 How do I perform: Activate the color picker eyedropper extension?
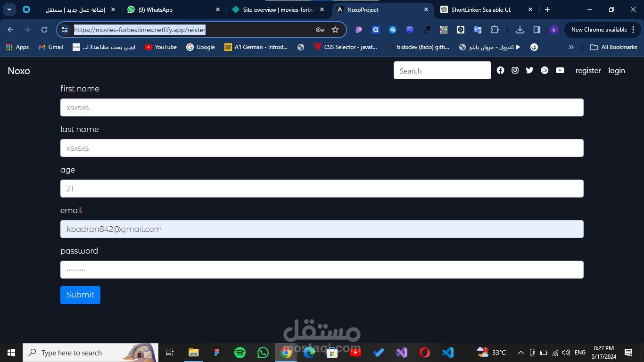point(427,30)
